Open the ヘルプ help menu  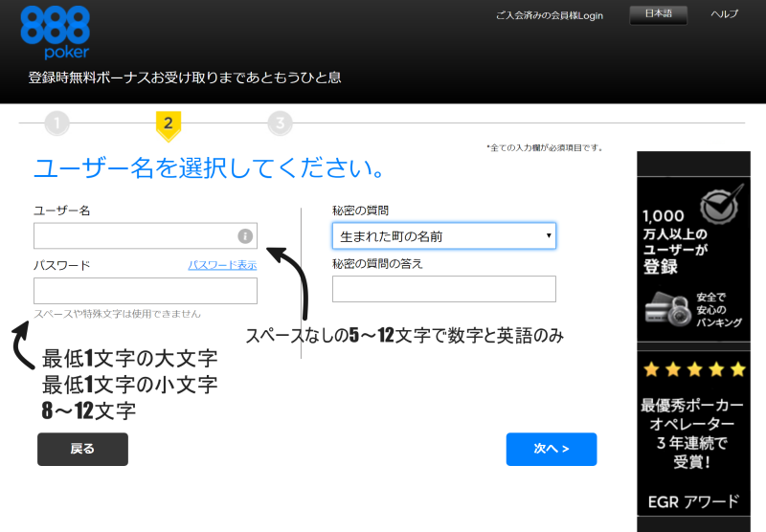pos(724,14)
